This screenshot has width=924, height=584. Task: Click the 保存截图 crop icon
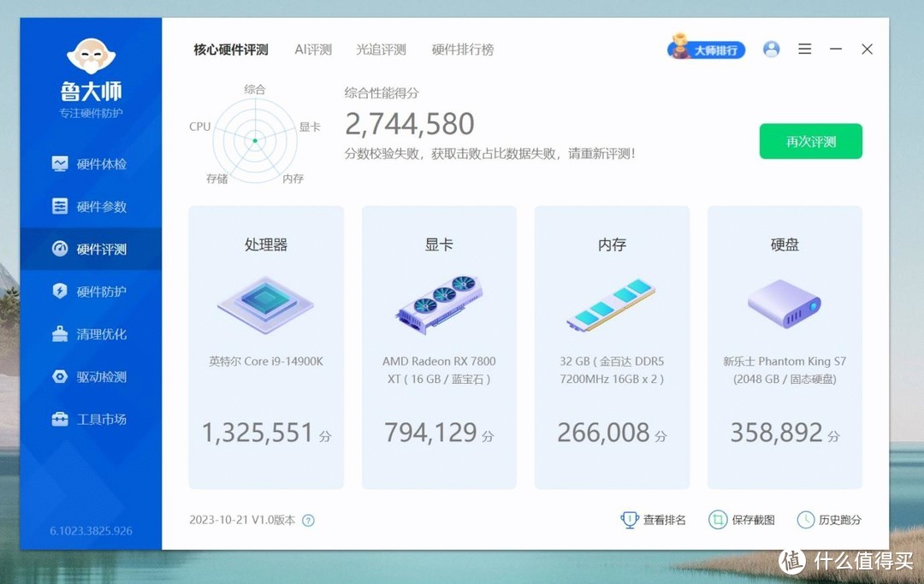(717, 520)
